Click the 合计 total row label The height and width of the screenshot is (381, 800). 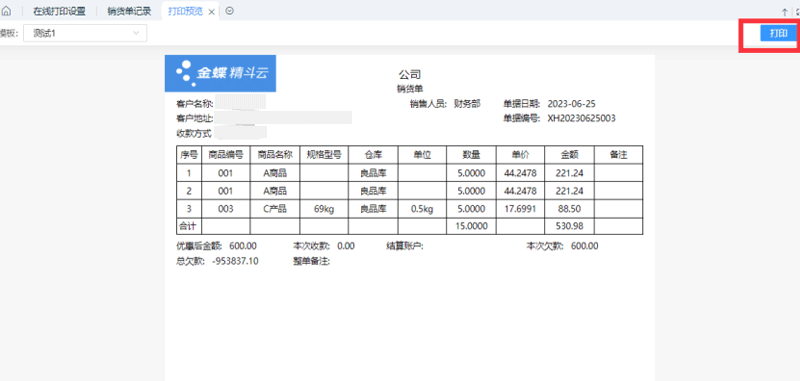pos(189,225)
